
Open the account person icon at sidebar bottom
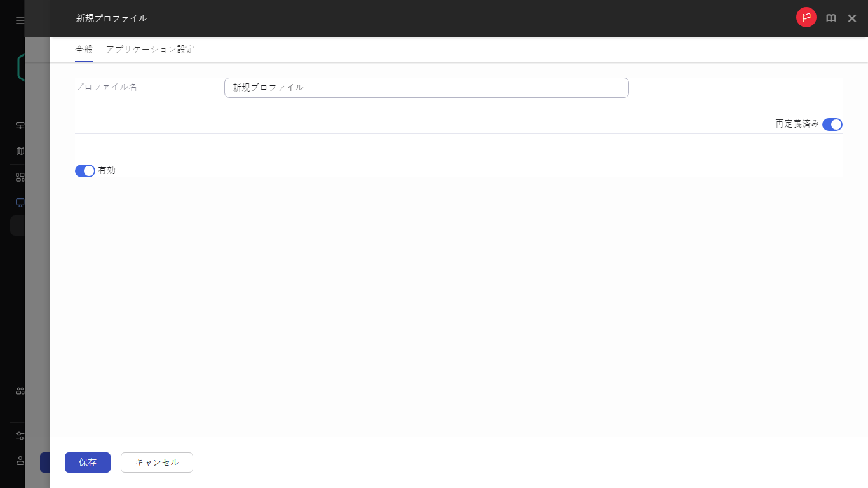(x=19, y=461)
